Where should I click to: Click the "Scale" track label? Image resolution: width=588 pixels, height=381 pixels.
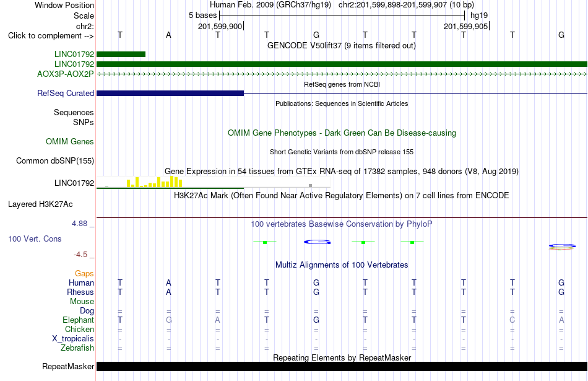pos(84,15)
